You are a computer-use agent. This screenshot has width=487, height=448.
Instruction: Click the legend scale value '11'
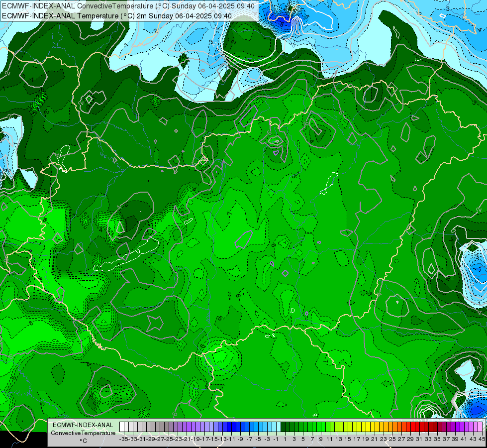coord(329,440)
